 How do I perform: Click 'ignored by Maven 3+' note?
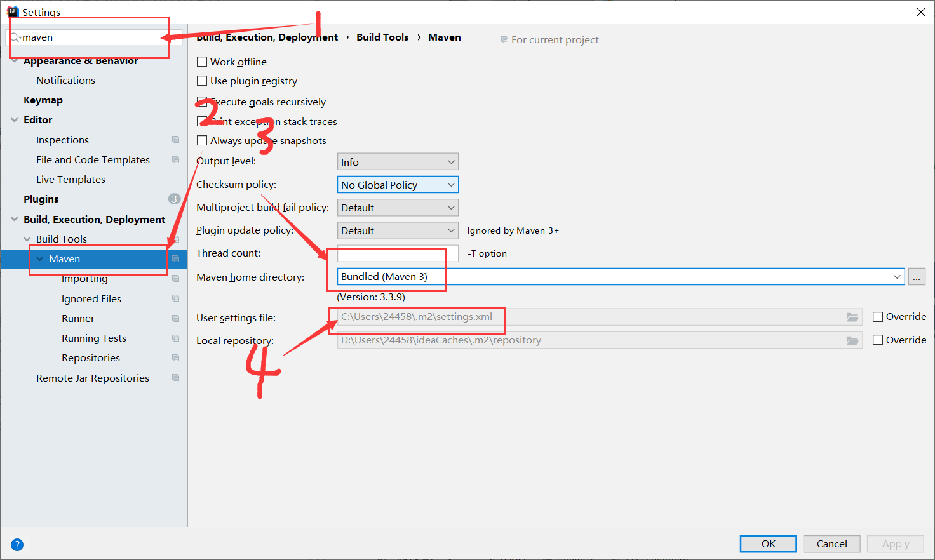click(513, 230)
